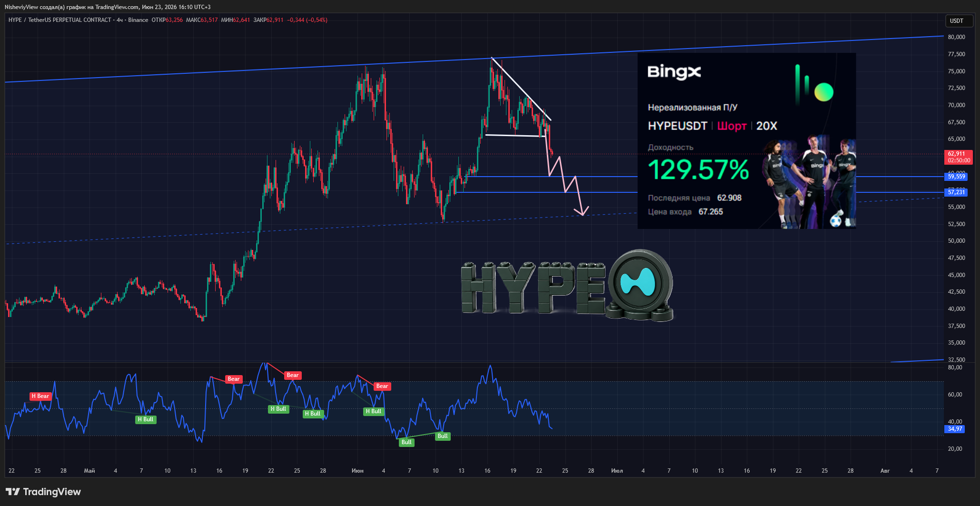
Task: Click the 20,00 RSI axis label
Action: [955, 449]
